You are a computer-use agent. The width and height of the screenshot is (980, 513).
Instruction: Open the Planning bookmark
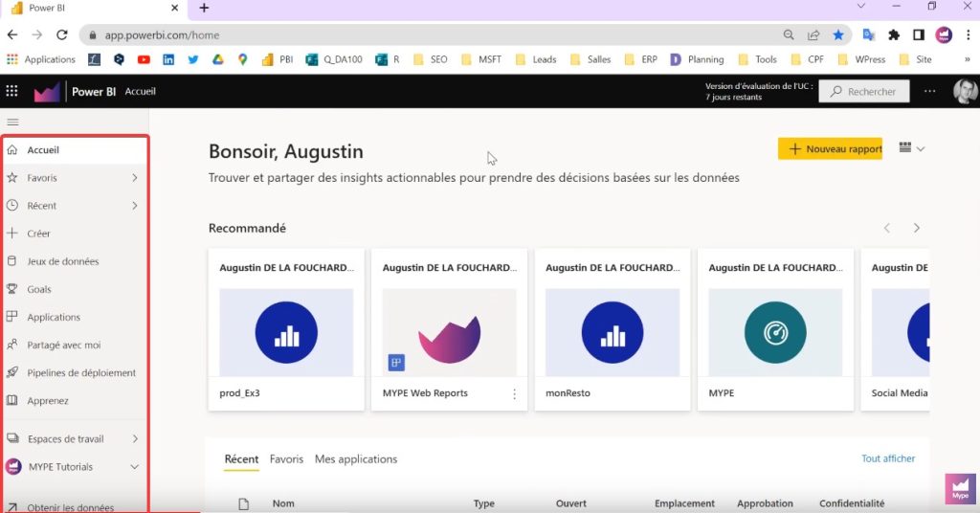click(697, 59)
